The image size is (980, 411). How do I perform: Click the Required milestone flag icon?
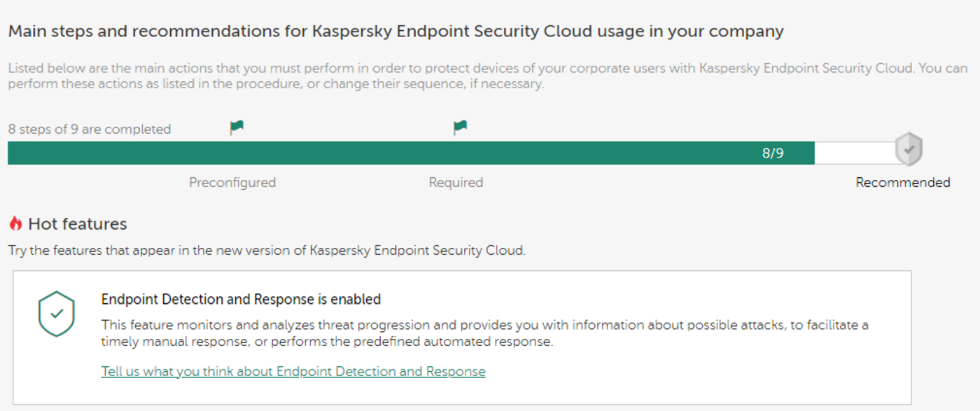tap(459, 126)
